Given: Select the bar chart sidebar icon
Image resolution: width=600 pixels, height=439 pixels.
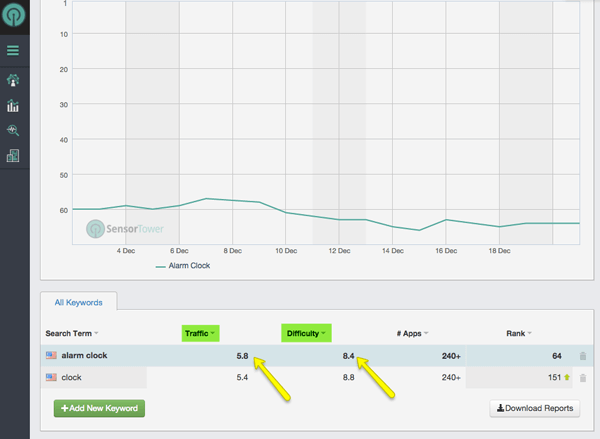Looking at the screenshot, I should (13, 106).
